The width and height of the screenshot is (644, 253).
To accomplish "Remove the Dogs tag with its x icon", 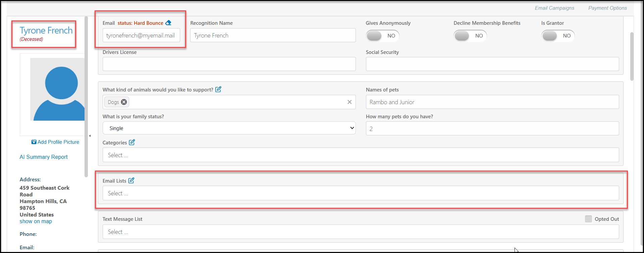I will point(124,102).
